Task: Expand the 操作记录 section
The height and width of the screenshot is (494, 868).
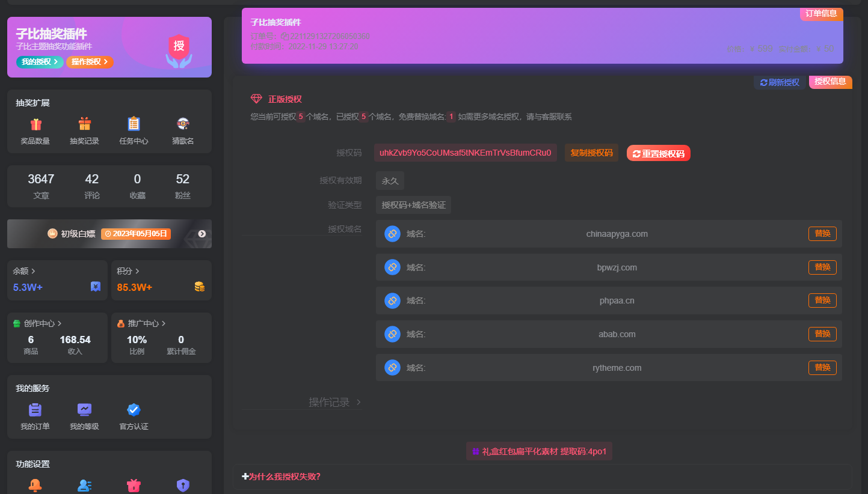Action: [330, 402]
